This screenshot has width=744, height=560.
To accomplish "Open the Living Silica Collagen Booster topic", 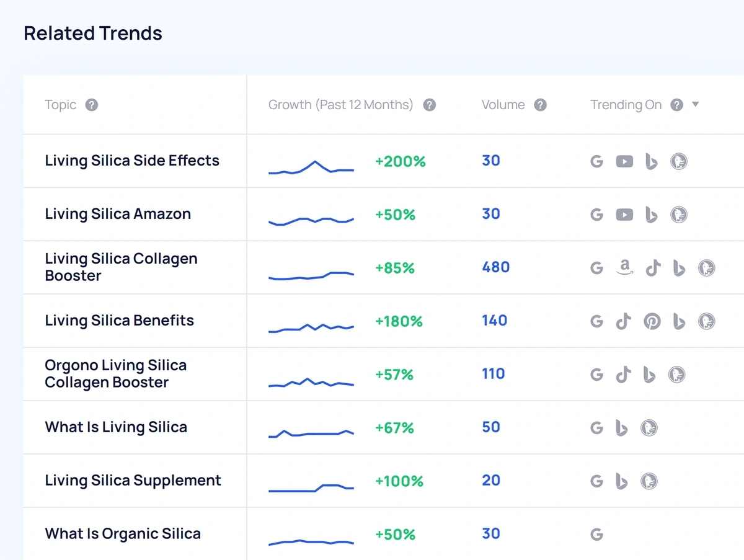I will [121, 267].
